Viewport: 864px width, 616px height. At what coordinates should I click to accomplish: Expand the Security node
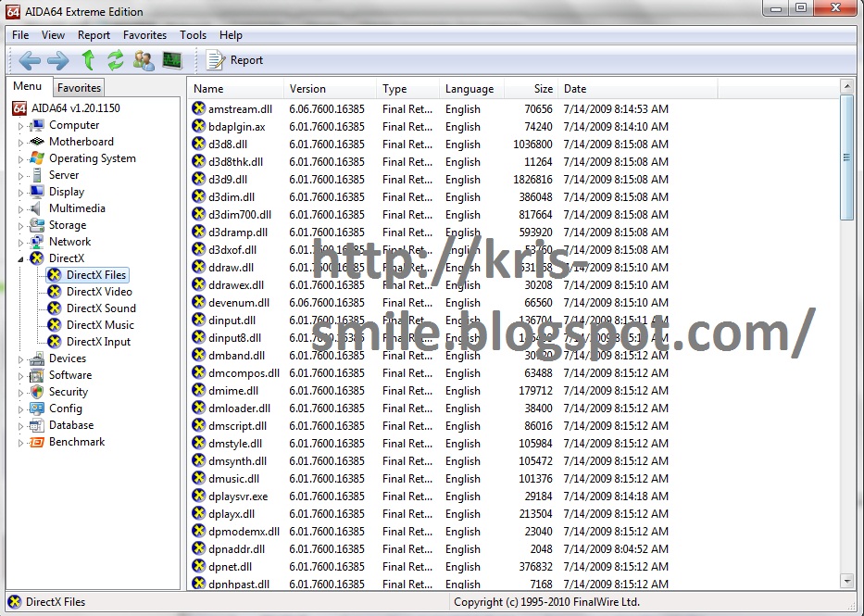[20, 393]
